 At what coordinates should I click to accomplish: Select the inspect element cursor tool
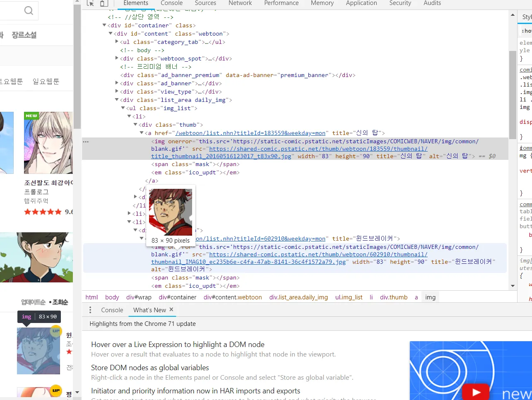pyautogui.click(x=91, y=3)
